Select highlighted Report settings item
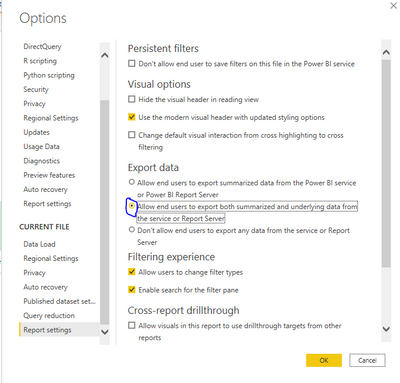The image size is (400, 383). tap(59, 330)
